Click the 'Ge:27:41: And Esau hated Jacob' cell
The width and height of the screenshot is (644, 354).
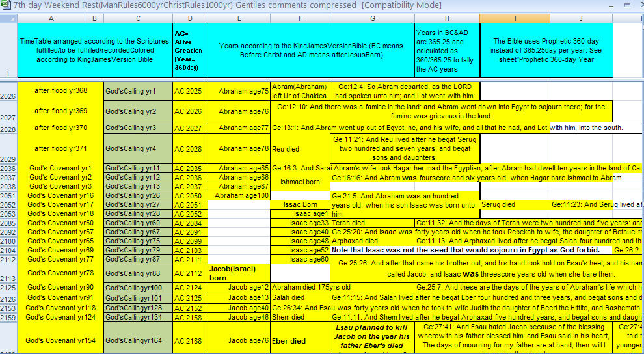(x=513, y=338)
